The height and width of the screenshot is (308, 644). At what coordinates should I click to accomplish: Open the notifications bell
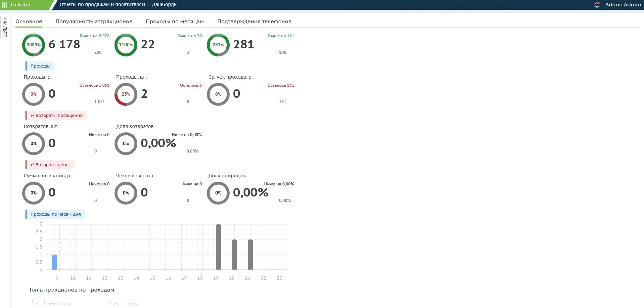click(597, 5)
